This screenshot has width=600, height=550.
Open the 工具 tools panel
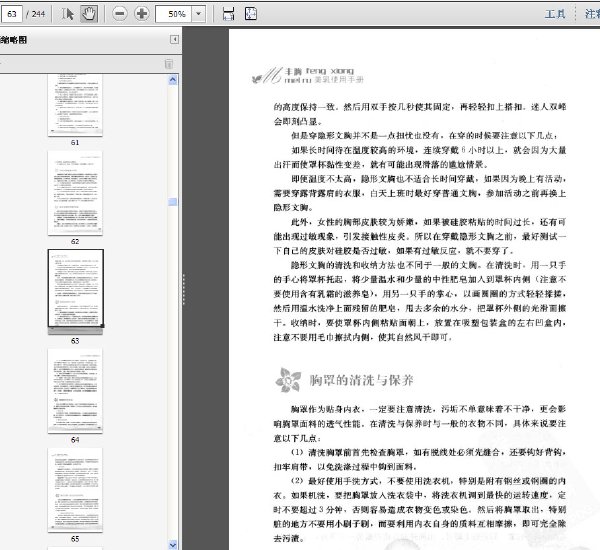[x=555, y=14]
